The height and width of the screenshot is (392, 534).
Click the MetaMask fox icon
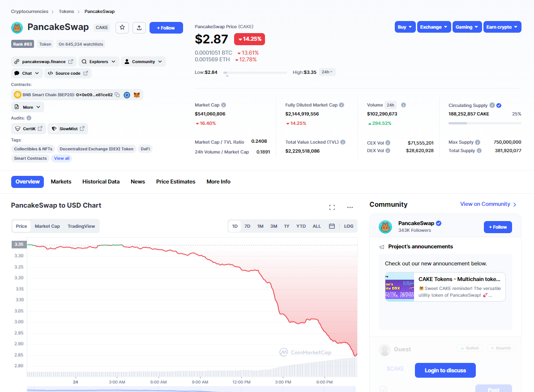pos(137,95)
